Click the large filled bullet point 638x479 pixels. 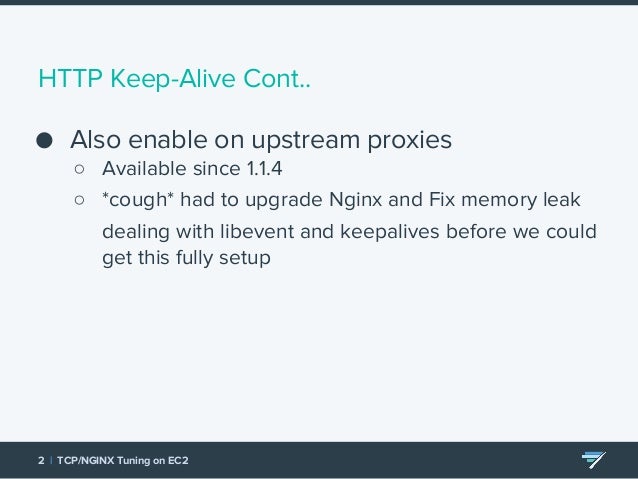44,140
